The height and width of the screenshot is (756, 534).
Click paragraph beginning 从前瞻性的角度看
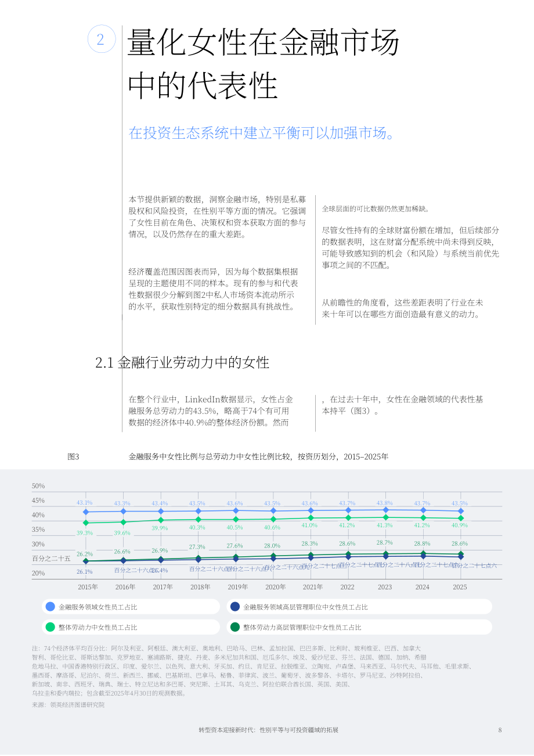[x=402, y=309]
